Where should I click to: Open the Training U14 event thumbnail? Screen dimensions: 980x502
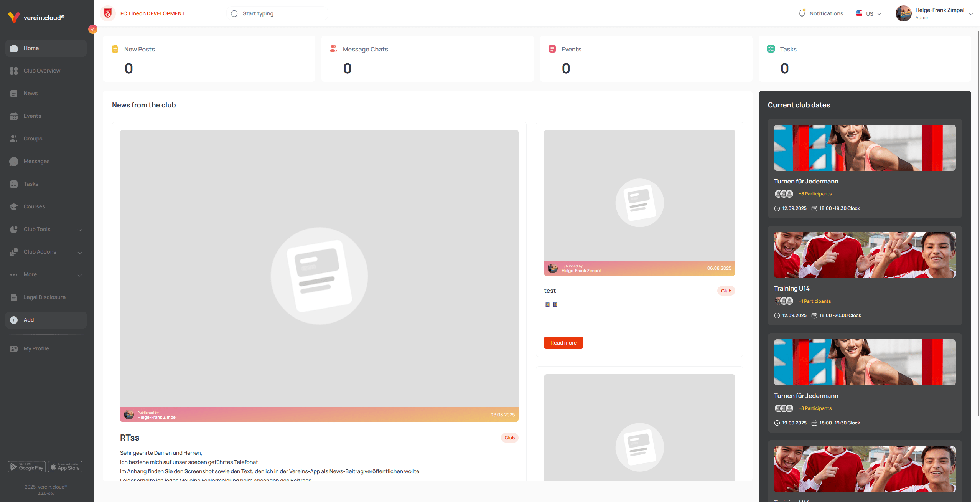pyautogui.click(x=864, y=255)
